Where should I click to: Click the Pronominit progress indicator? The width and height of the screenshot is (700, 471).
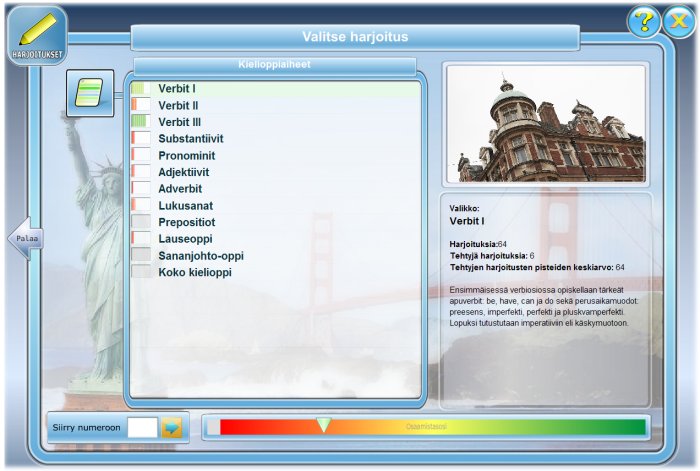[141, 155]
